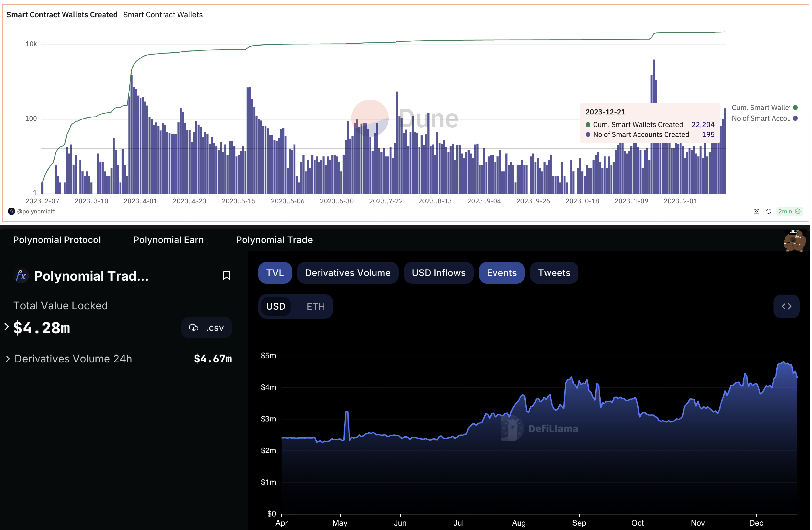Switch chart denomination to ETH
This screenshot has width=812, height=530.
[x=316, y=306]
